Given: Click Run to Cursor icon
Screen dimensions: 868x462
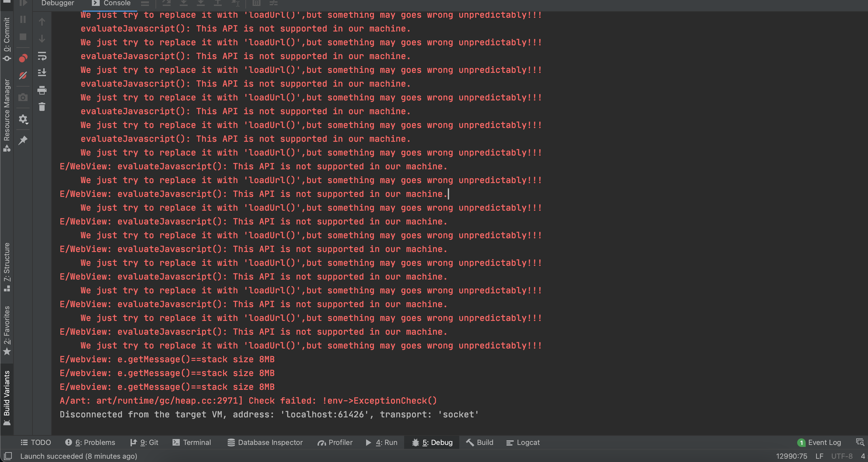Looking at the screenshot, I should (x=235, y=3).
